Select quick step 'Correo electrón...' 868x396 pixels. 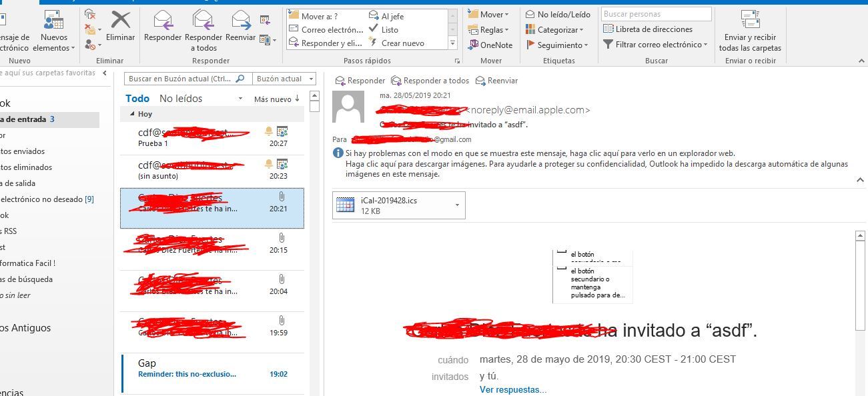pos(327,29)
